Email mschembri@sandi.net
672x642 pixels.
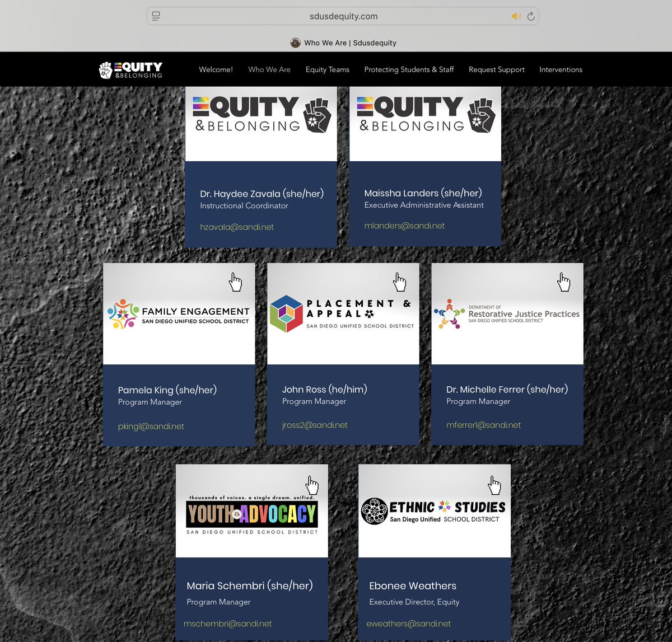coord(228,624)
